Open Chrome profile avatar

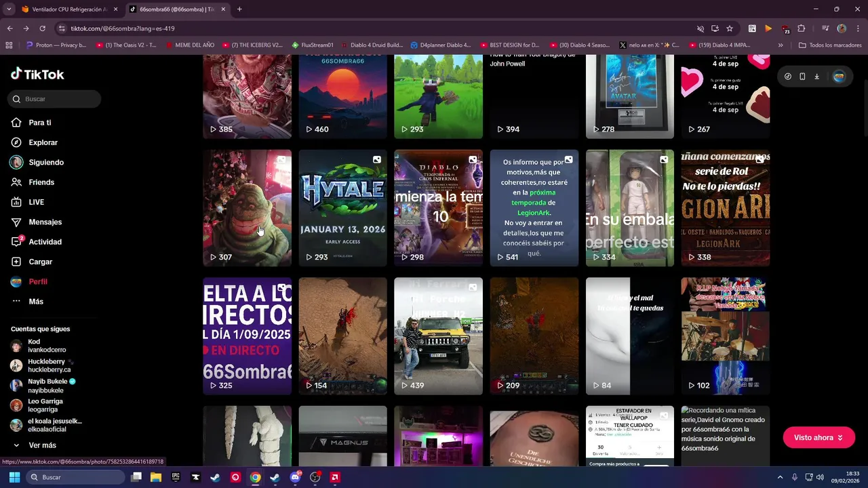click(842, 28)
